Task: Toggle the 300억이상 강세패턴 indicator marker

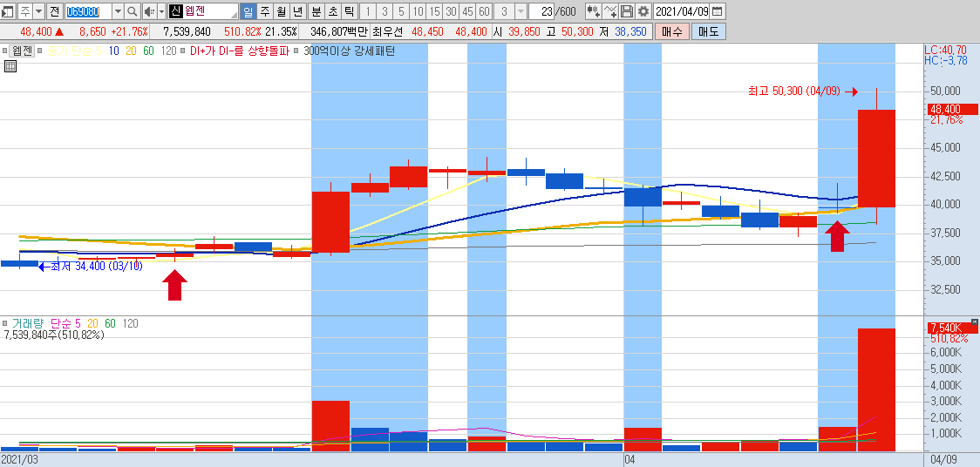Action: tap(296, 51)
